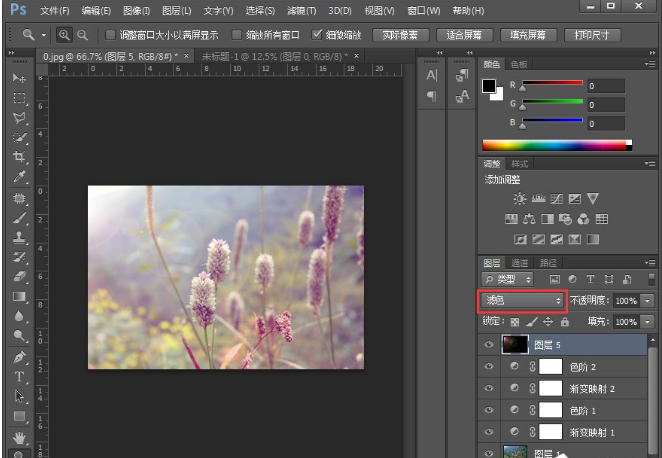This screenshot has height=458, width=662.
Task: Enable the 调整窗口大小以满屏显示 checkbox
Action: (110, 34)
